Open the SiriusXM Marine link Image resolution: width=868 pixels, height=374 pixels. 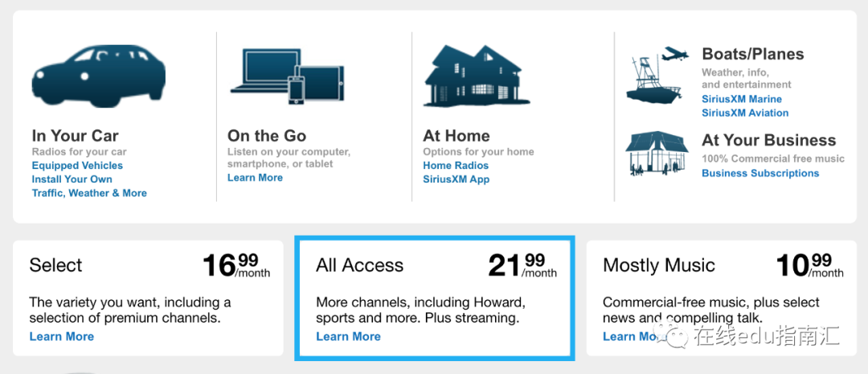point(742,99)
